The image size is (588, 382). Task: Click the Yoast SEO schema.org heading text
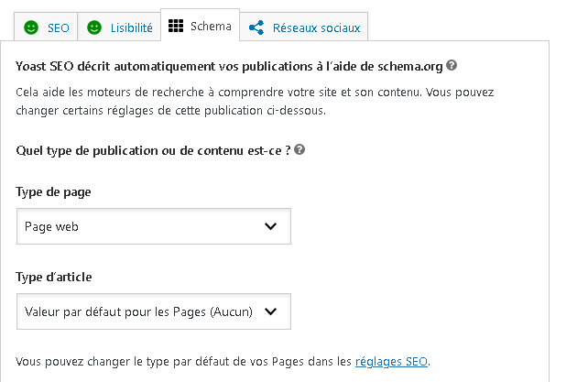pyautogui.click(x=229, y=67)
